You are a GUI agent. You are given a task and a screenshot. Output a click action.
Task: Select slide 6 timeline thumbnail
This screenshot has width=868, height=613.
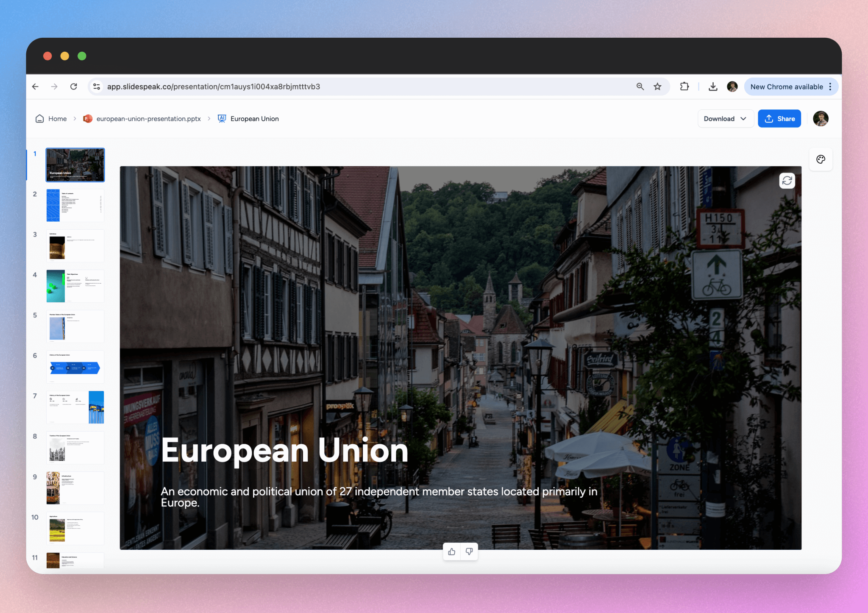pyautogui.click(x=75, y=367)
